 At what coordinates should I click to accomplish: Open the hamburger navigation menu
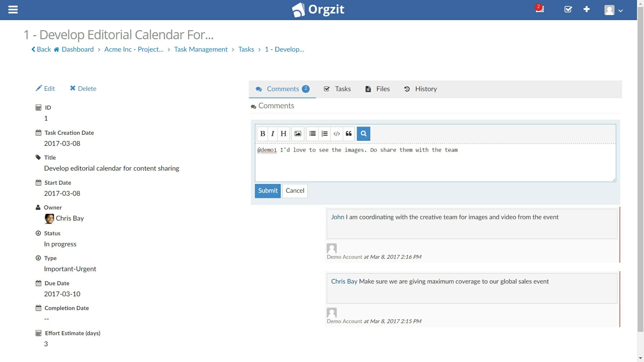(x=13, y=10)
